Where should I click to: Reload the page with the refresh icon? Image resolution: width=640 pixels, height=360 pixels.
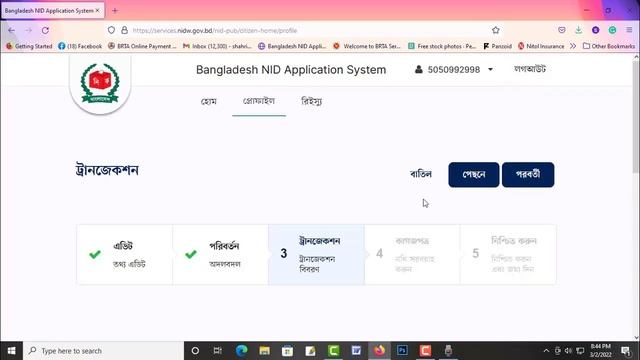45,30
